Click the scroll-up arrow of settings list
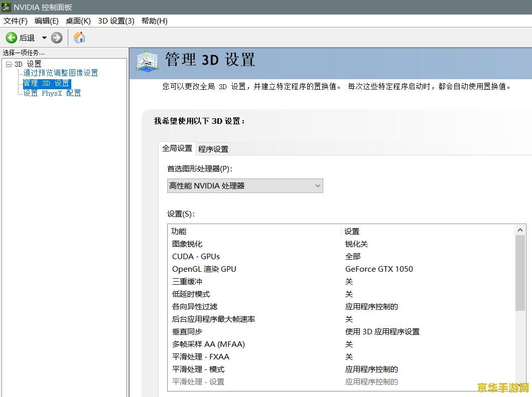 [520, 230]
